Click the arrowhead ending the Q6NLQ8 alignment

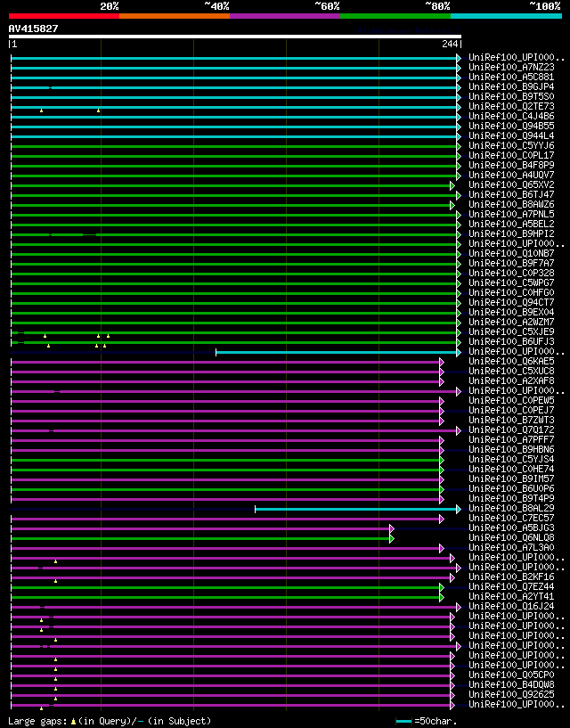click(x=392, y=538)
